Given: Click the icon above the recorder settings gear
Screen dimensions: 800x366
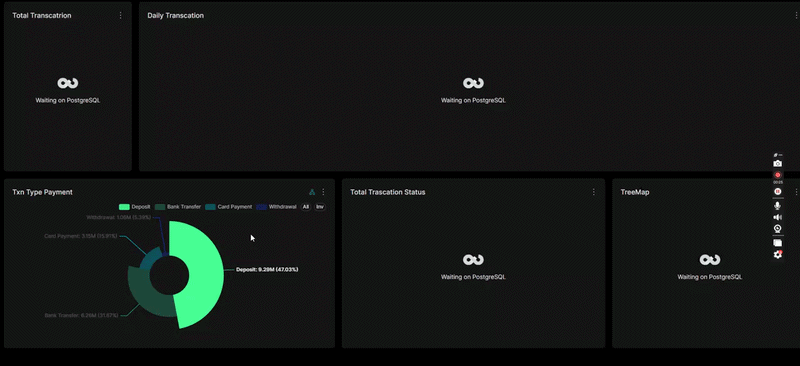Looking at the screenshot, I should [778, 243].
